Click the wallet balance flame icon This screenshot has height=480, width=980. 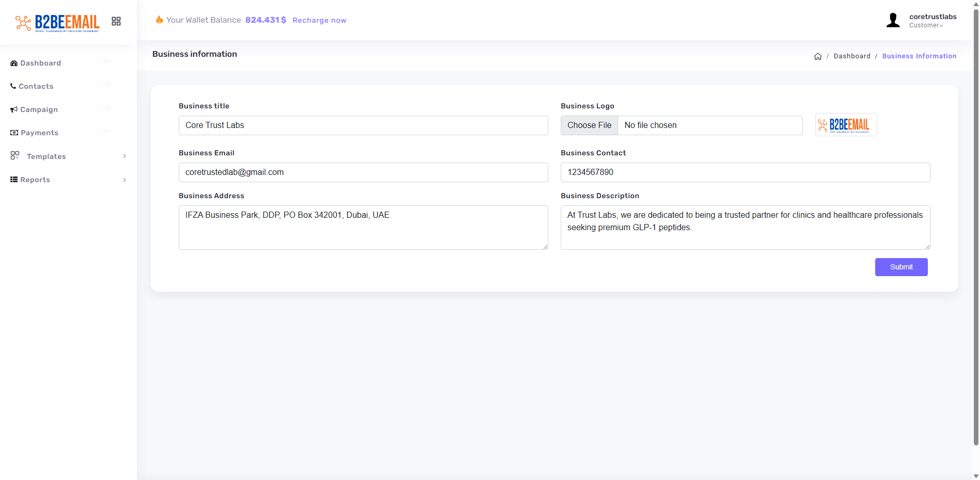coord(160,20)
